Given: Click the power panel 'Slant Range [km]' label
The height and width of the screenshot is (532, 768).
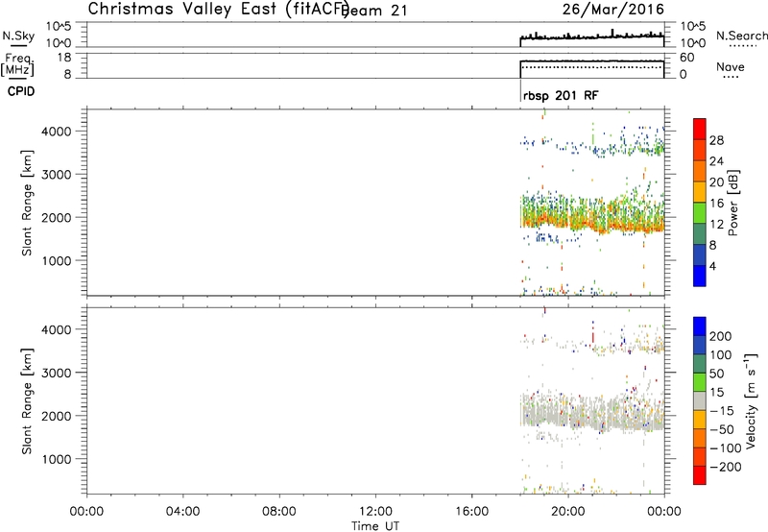Looking at the screenshot, I should 27,203.
